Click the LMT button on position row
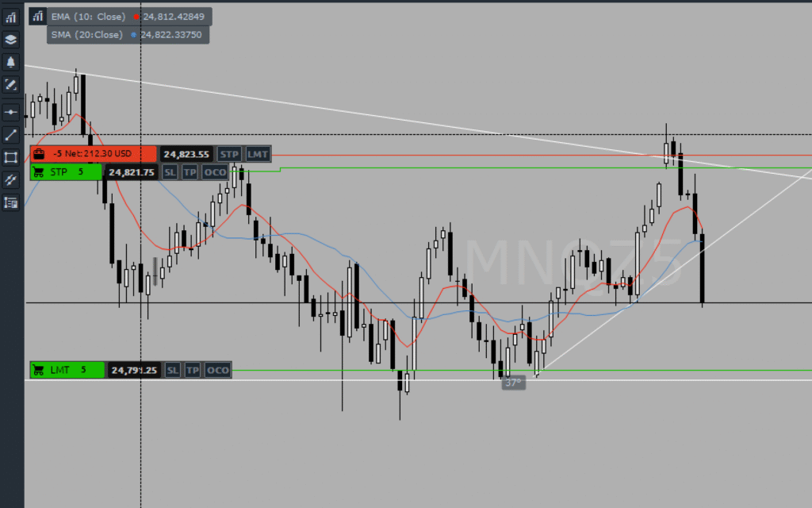 [257, 154]
